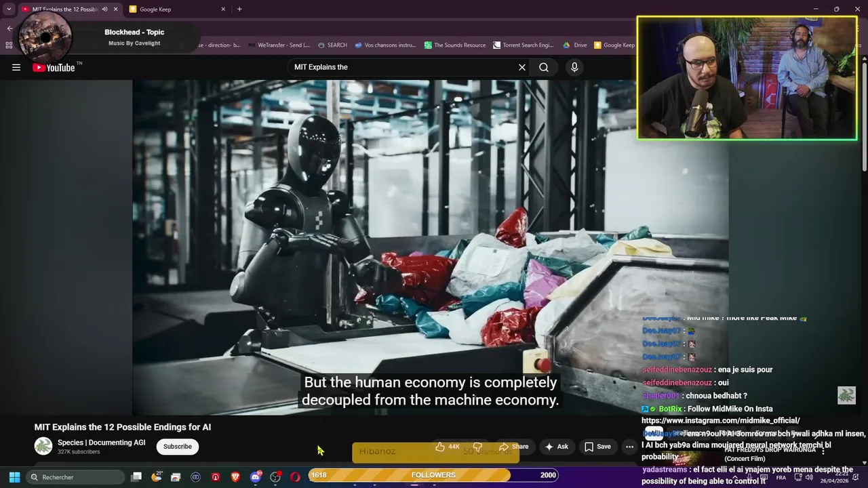Close the Google Keep tab
Viewport: 868px width, 488px height.
[x=223, y=9]
